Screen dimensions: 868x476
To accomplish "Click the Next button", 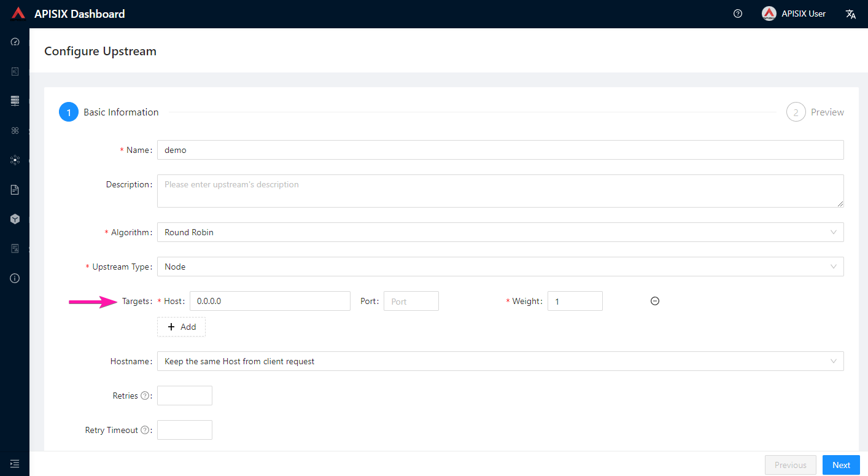I will [x=841, y=465].
